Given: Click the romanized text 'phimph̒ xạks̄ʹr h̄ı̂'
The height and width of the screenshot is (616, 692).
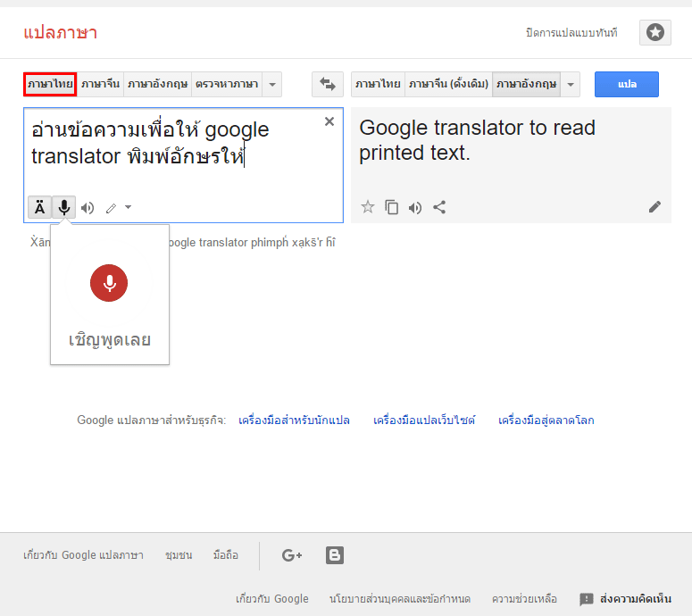Looking at the screenshot, I should [x=293, y=242].
